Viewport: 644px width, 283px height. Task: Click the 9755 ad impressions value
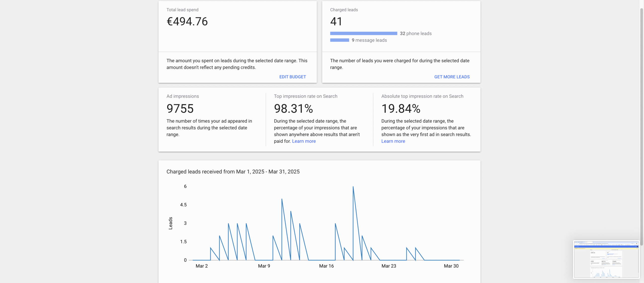pos(180,109)
